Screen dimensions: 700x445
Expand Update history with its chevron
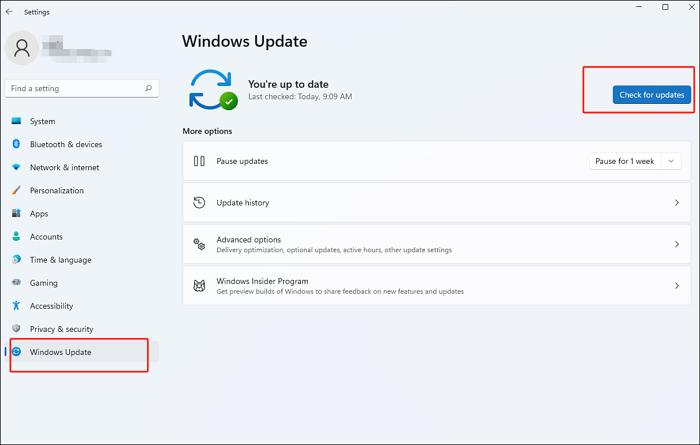(x=677, y=203)
